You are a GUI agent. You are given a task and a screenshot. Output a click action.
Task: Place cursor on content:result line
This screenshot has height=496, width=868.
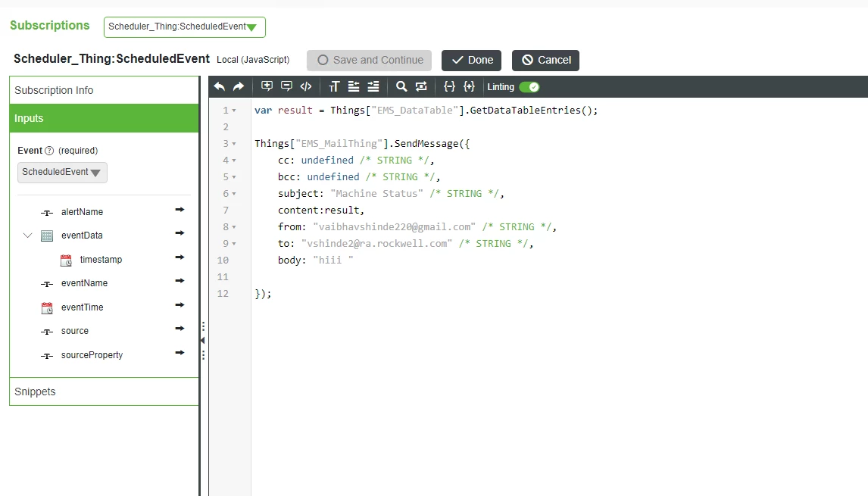(x=321, y=211)
